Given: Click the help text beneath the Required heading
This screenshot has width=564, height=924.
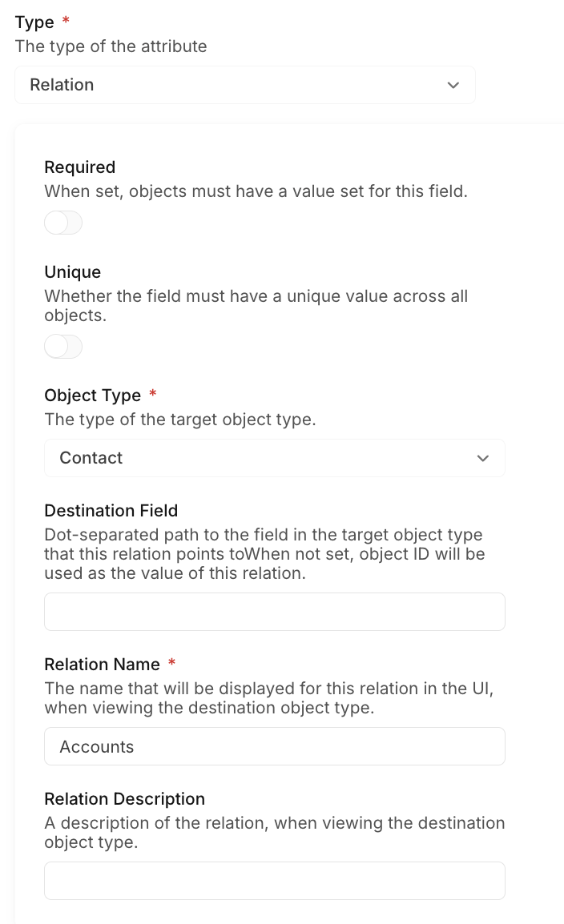Looking at the screenshot, I should (x=256, y=191).
